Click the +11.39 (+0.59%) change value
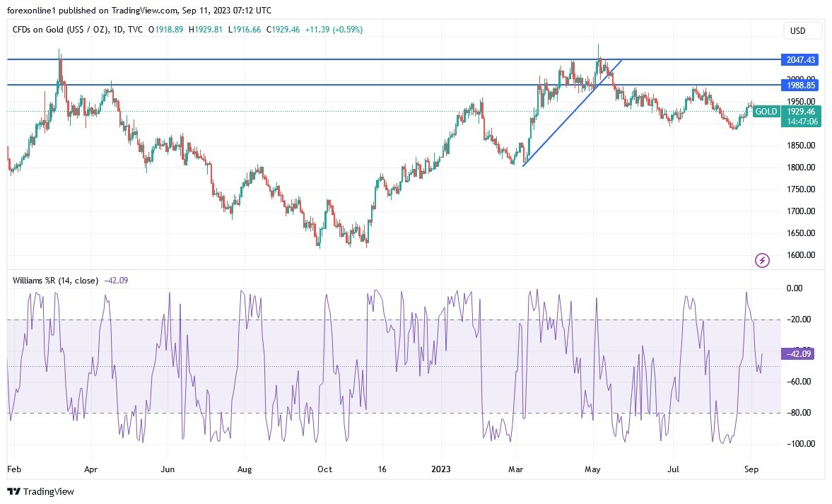The width and height of the screenshot is (832, 504). coord(333,30)
